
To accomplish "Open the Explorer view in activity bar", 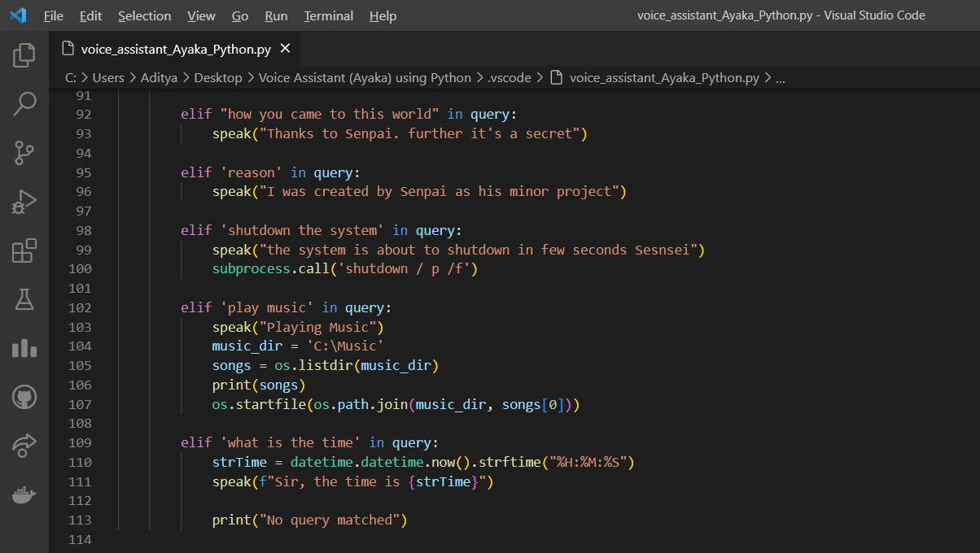I will click(24, 55).
